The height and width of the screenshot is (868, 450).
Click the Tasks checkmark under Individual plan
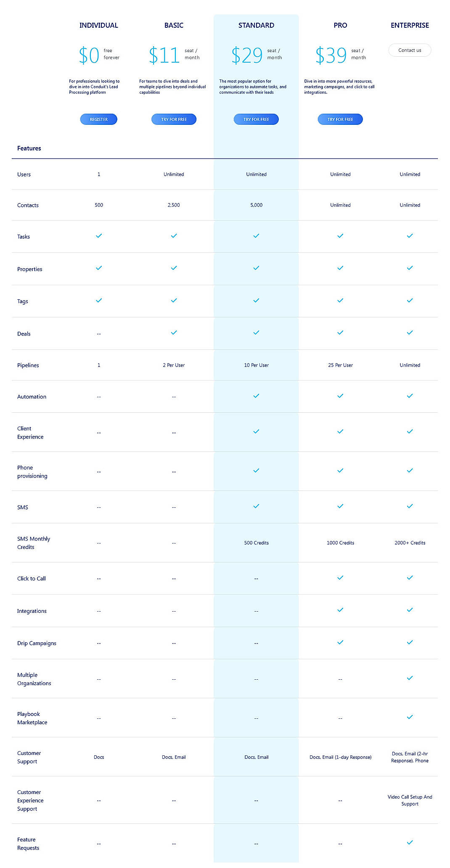(x=98, y=236)
